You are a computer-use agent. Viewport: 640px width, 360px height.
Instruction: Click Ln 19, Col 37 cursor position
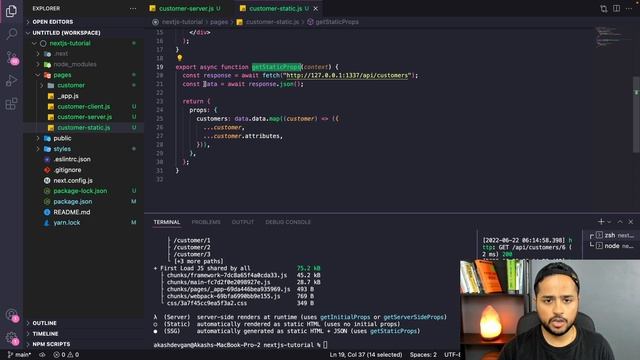click(366, 355)
